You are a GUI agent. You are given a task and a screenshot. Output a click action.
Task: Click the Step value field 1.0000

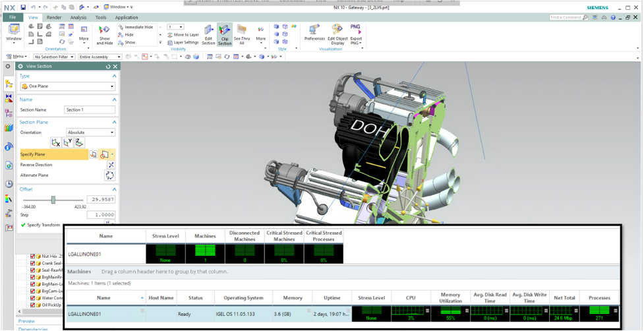tap(101, 215)
